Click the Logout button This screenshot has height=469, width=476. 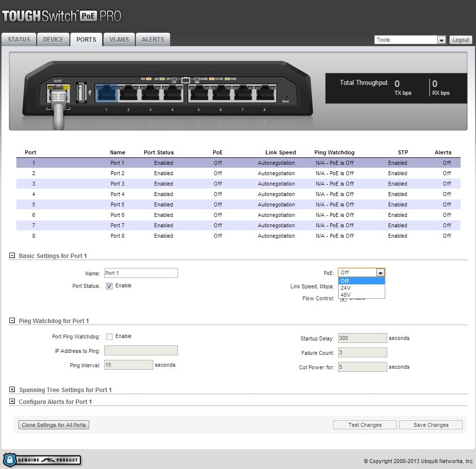click(461, 40)
